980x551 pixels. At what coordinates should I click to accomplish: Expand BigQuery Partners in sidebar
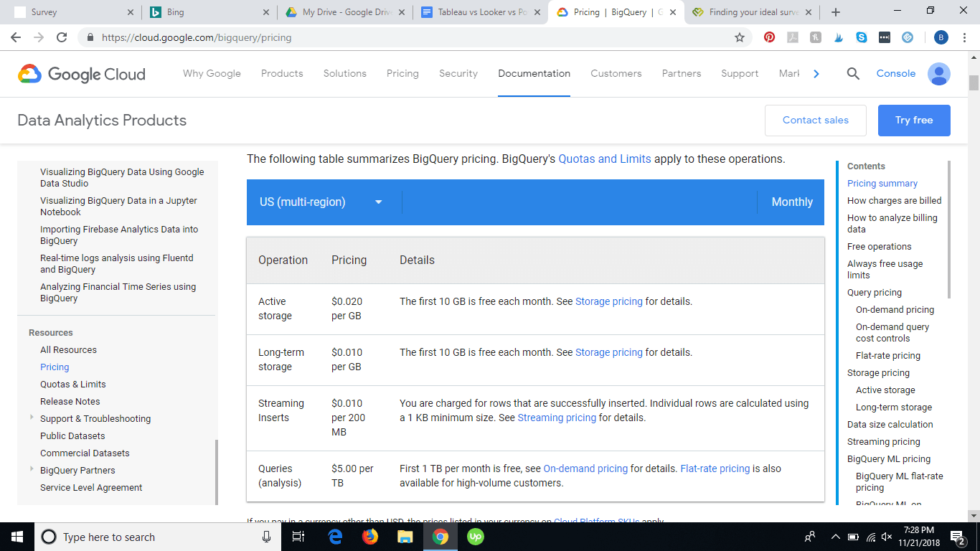32,468
